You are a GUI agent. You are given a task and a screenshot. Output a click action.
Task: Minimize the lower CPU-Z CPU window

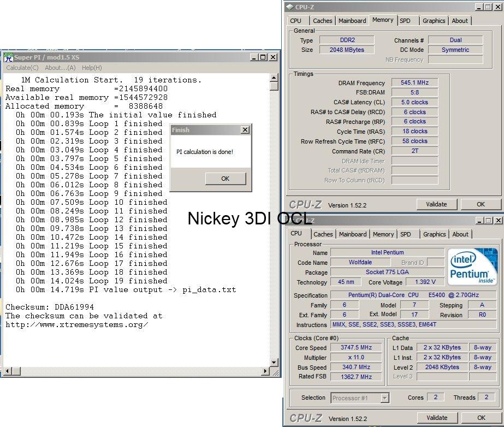(479, 220)
